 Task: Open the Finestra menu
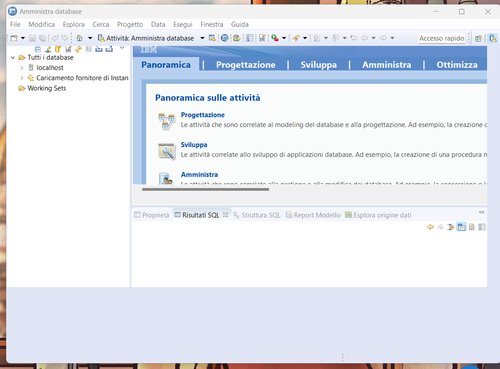tap(212, 24)
